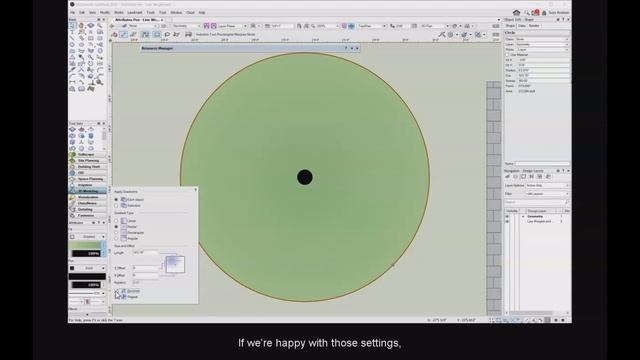Open the File menu
The image size is (640, 360).
pos(72,13)
